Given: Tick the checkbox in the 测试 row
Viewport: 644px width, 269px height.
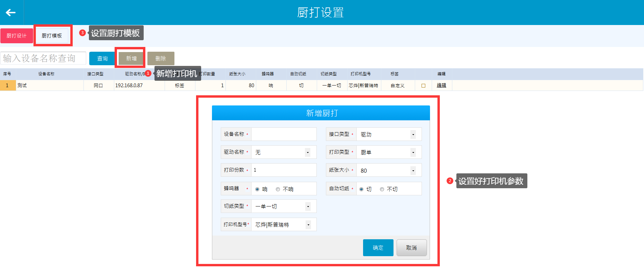Looking at the screenshot, I should coord(423,86).
